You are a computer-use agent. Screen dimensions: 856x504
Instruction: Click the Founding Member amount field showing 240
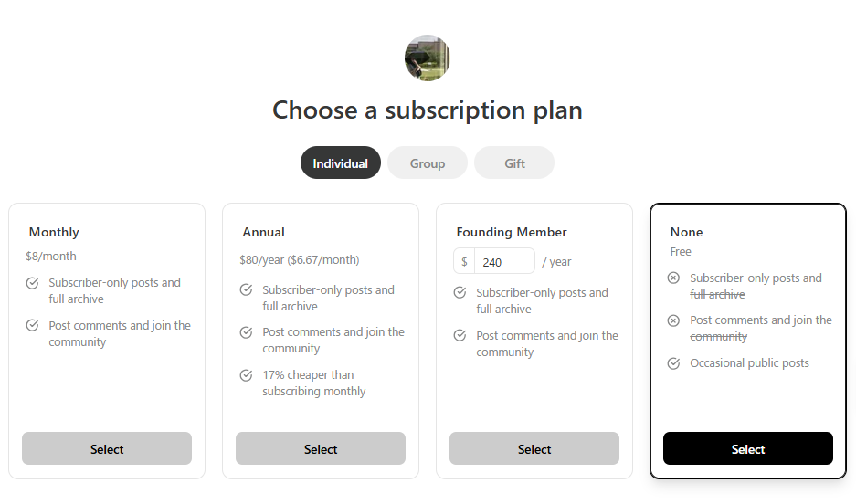pyautogui.click(x=504, y=262)
